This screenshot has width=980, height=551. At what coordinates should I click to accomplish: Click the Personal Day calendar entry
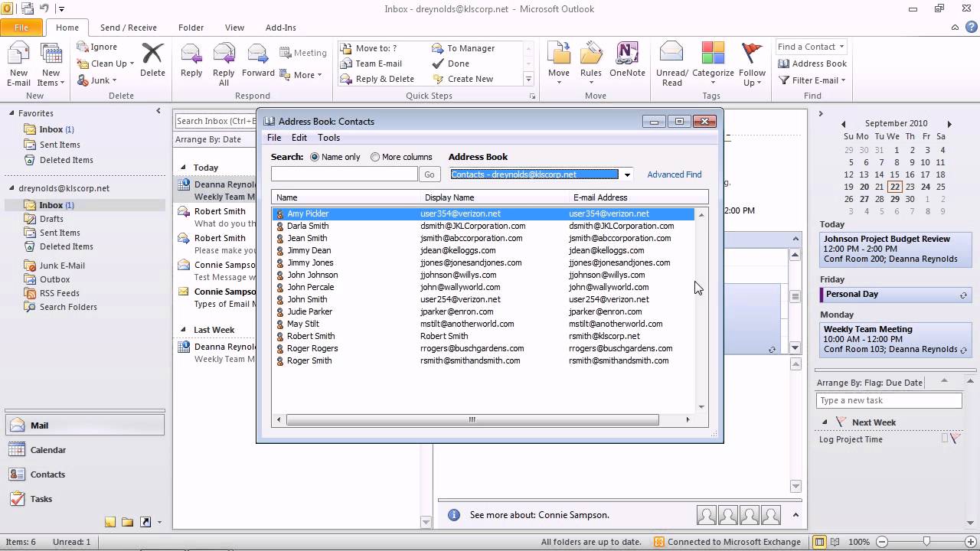point(894,294)
